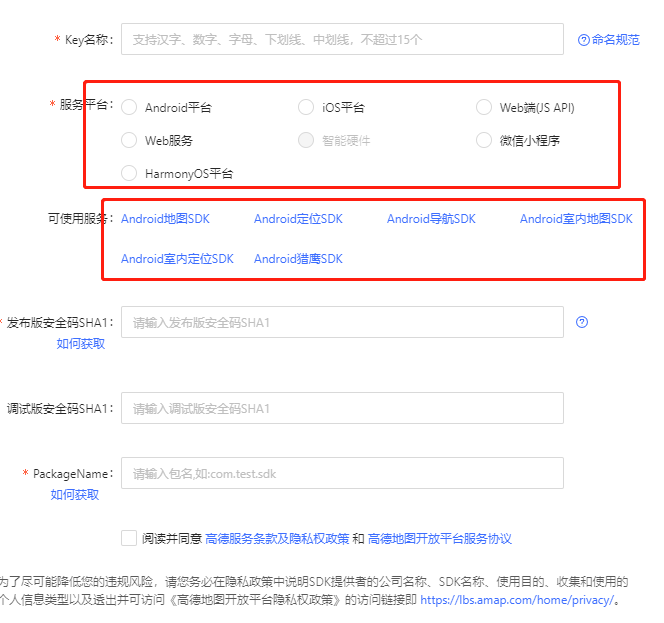Focus the Key名称 input field
This screenshot has width=664, height=623.
342,39
